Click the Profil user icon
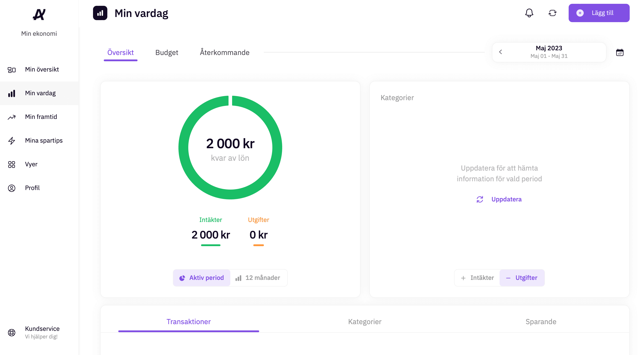The image size is (644, 355). (11, 188)
